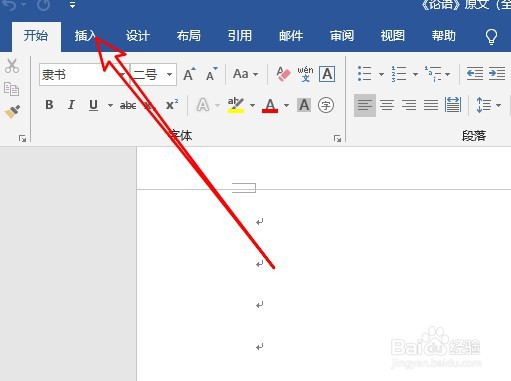511x381 pixels.
Task: Open the 布局 (Layout) tab
Action: click(189, 35)
